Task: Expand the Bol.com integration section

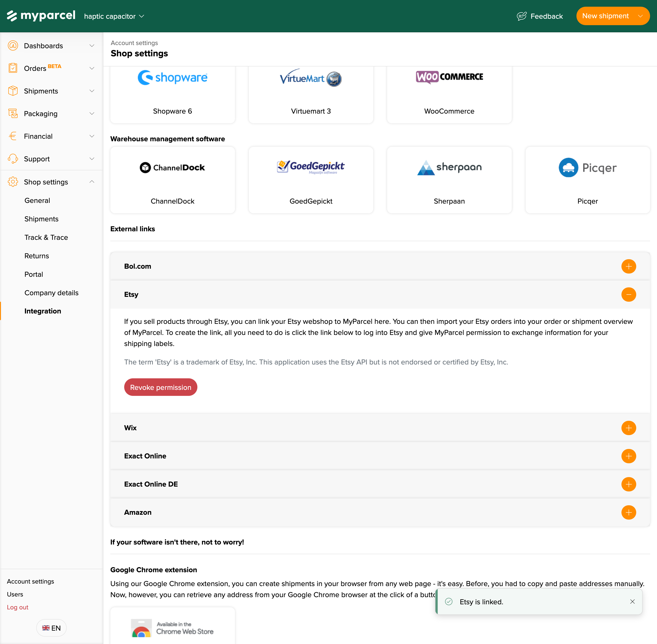Action: tap(629, 266)
